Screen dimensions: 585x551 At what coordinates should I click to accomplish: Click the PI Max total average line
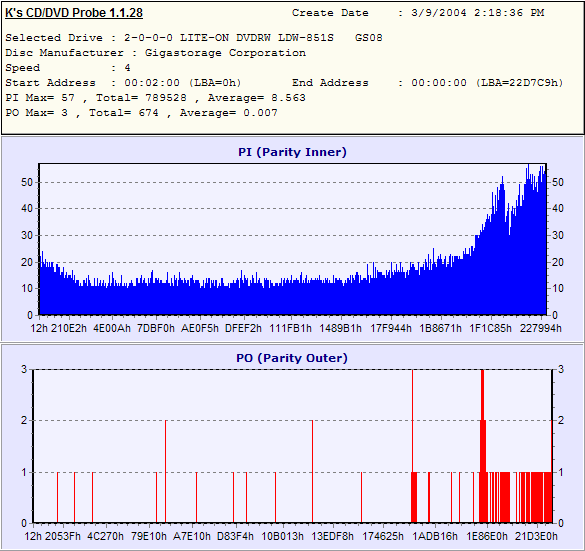(156, 98)
